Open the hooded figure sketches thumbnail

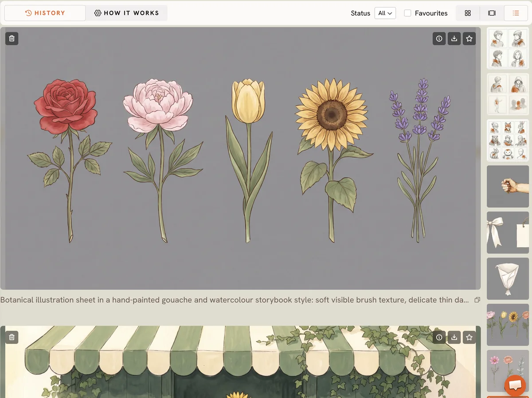(508, 94)
